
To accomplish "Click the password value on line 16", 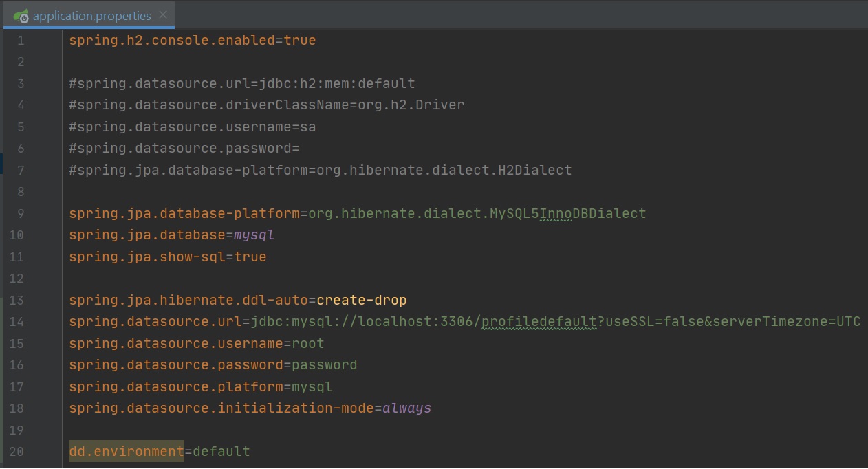I will (x=324, y=365).
